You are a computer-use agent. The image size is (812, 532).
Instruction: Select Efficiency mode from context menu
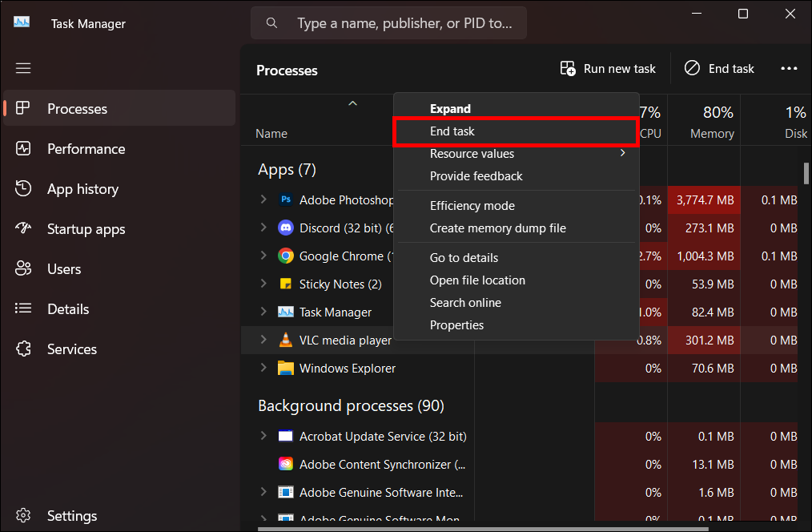[x=472, y=206]
